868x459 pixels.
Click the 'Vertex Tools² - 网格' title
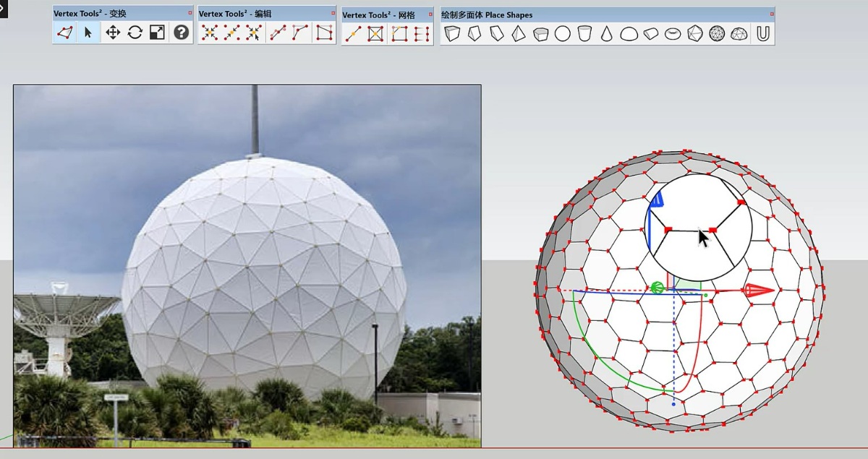378,14
